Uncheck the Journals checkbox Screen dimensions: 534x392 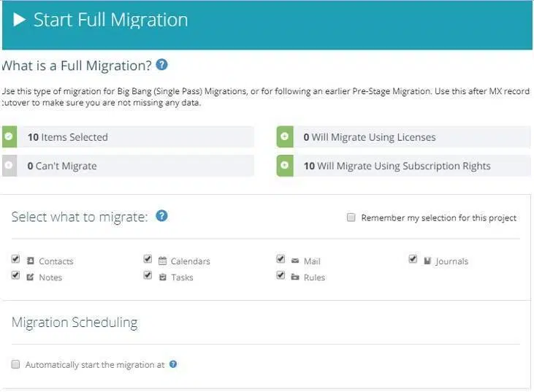413,260
